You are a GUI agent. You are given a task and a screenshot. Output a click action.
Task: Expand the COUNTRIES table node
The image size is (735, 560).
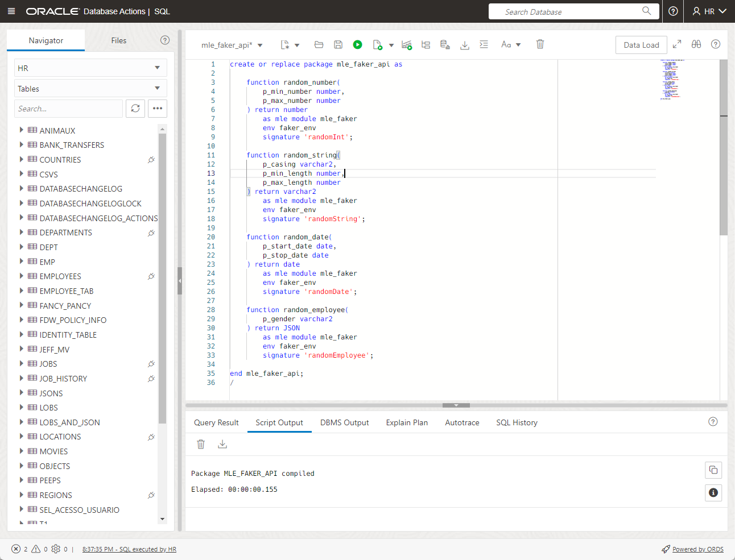tap(21, 159)
